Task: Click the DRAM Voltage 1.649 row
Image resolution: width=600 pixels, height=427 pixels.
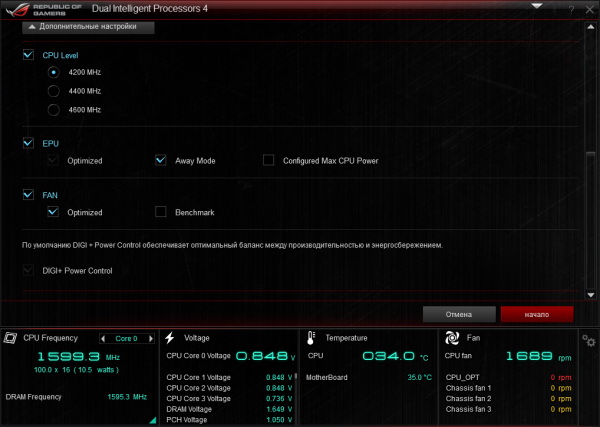Action: pos(230,409)
